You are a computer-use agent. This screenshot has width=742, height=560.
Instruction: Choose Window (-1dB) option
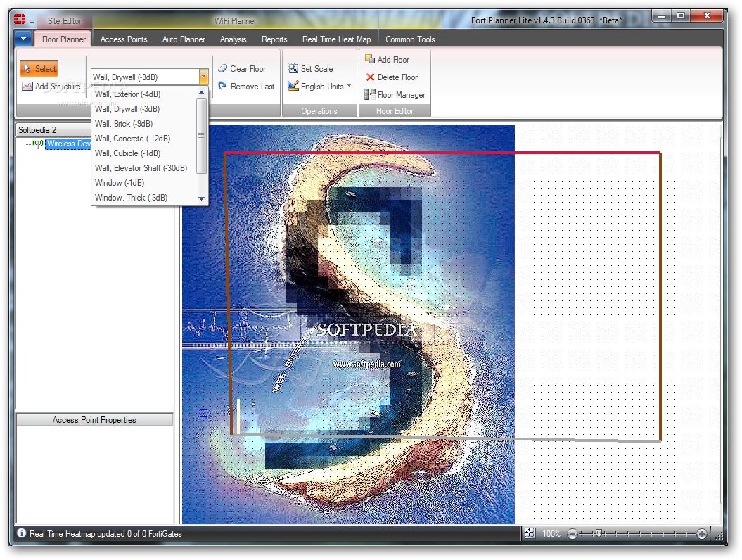tap(143, 183)
